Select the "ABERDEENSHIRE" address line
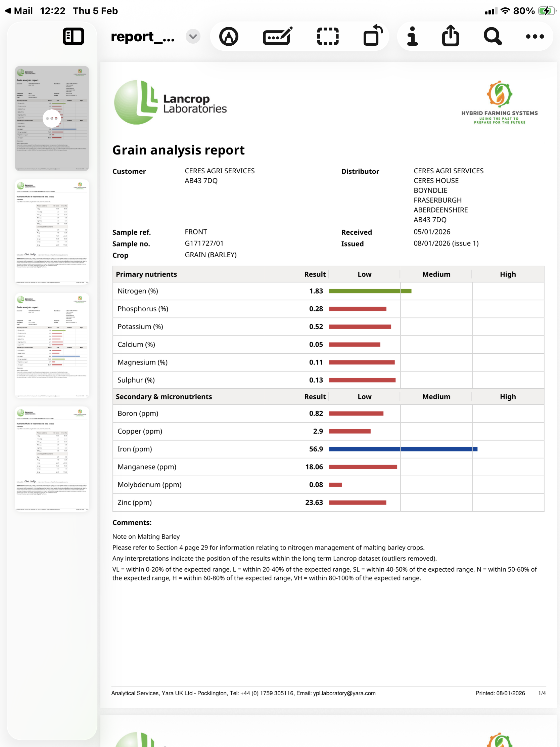The image size is (560, 747). 441,210
